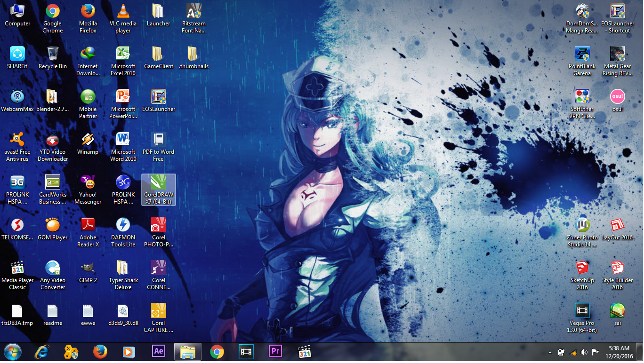The image size is (644, 363).
Task: Select Microsoft PowerPoint desktop shortcut
Action: pyautogui.click(x=123, y=104)
